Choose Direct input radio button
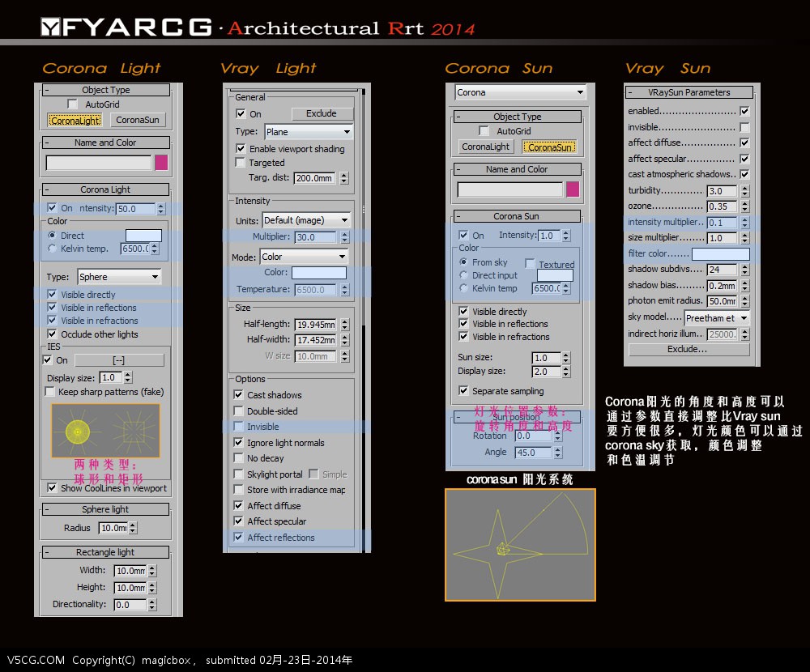The image size is (810, 672). point(463,275)
